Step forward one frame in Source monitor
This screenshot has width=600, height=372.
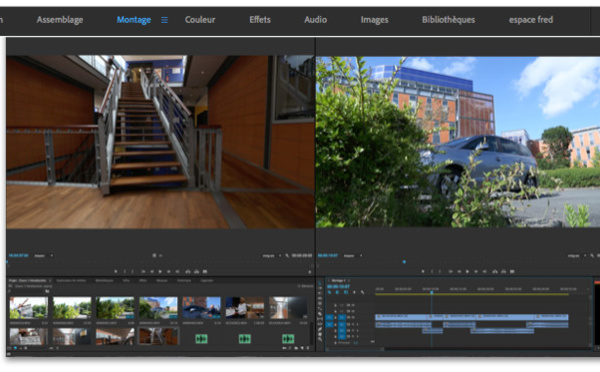[x=169, y=271]
